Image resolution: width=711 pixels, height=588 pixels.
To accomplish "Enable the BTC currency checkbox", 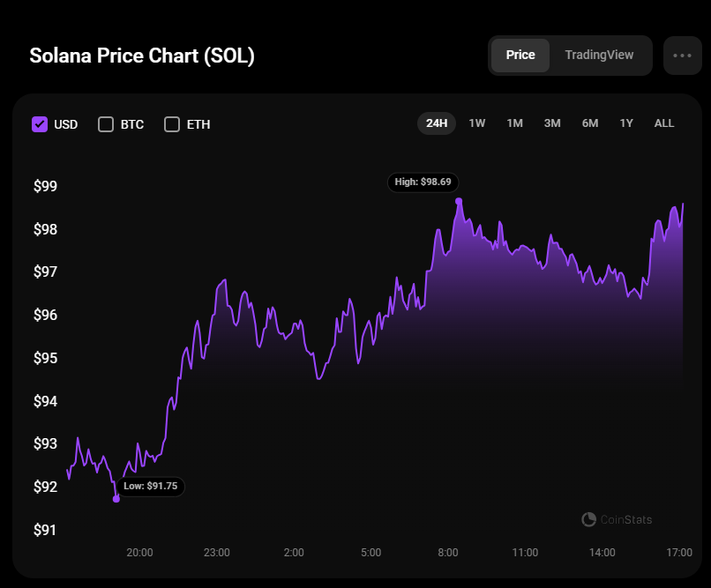I will coord(106,124).
